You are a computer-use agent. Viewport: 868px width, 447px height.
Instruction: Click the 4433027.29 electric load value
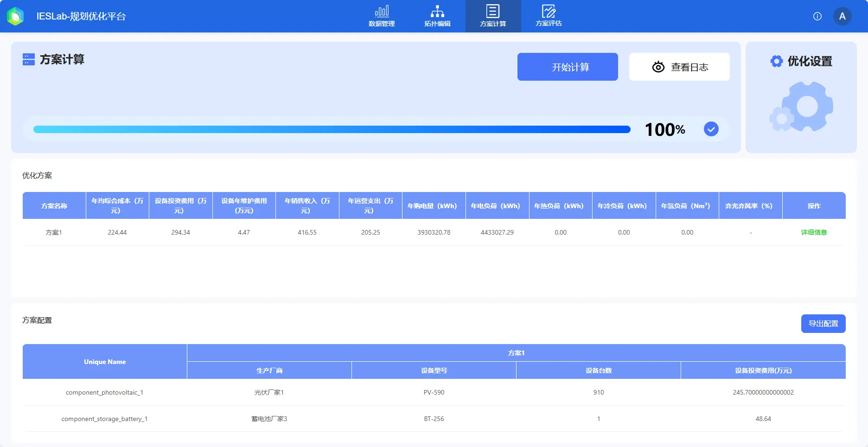click(x=497, y=232)
